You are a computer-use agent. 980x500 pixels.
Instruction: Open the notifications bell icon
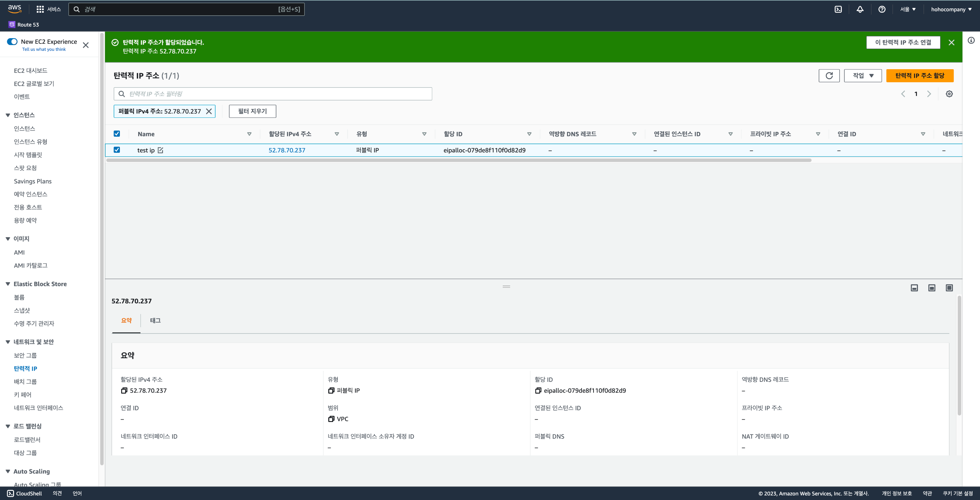(x=860, y=9)
